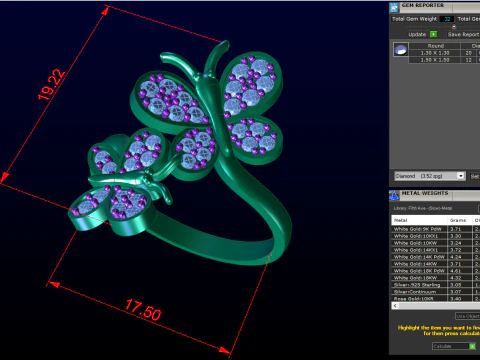Click the Round column header

click(435, 46)
